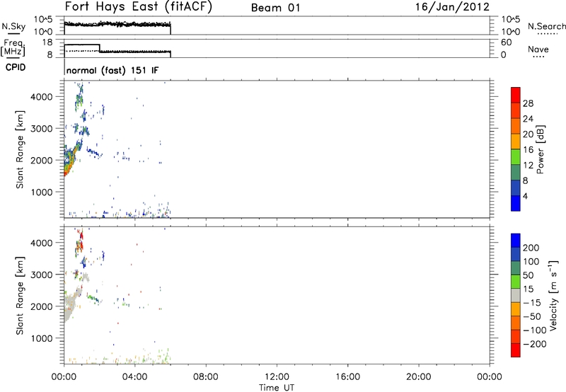Click the 'CPID' label
The image size is (566, 392).
click(16, 67)
